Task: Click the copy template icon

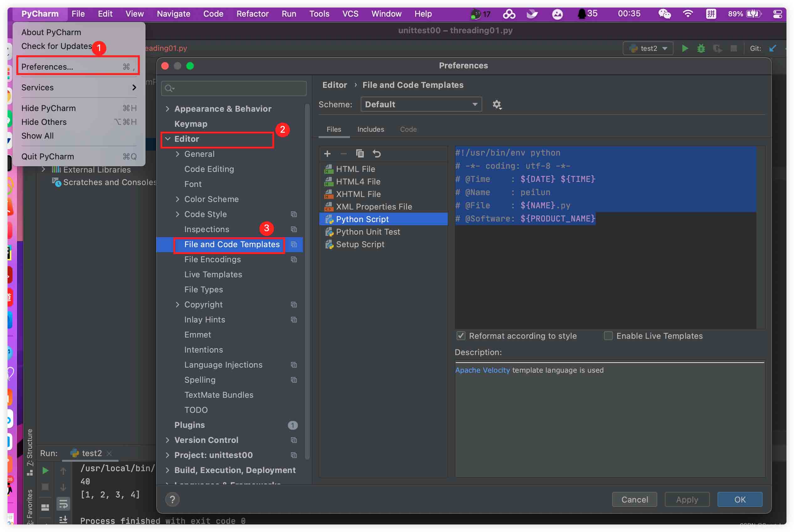Action: coord(359,154)
